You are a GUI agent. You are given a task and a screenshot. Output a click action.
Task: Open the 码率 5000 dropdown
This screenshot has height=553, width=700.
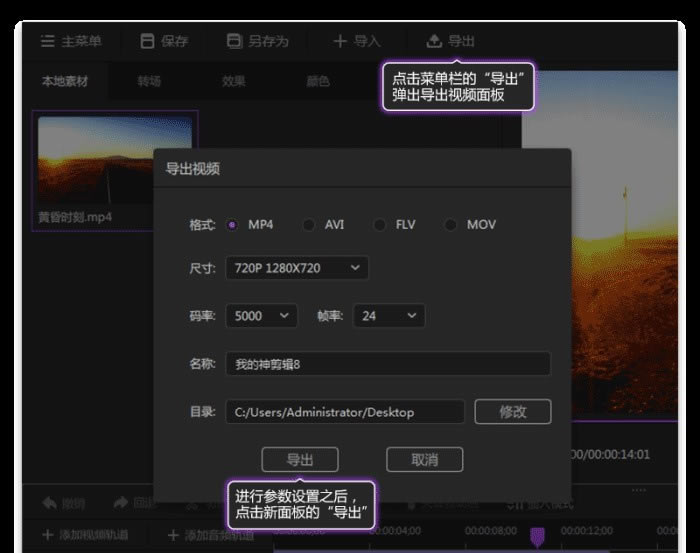coord(262,316)
